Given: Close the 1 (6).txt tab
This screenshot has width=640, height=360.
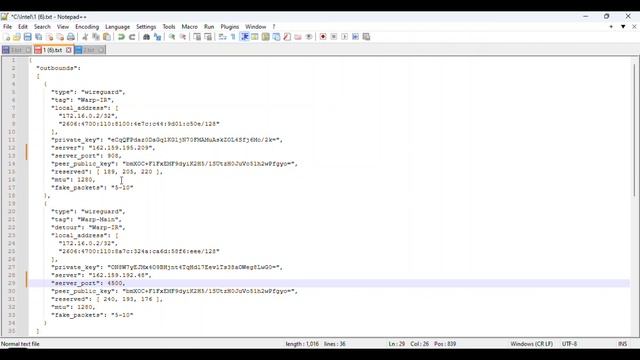Looking at the screenshot, I should click(x=69, y=50).
